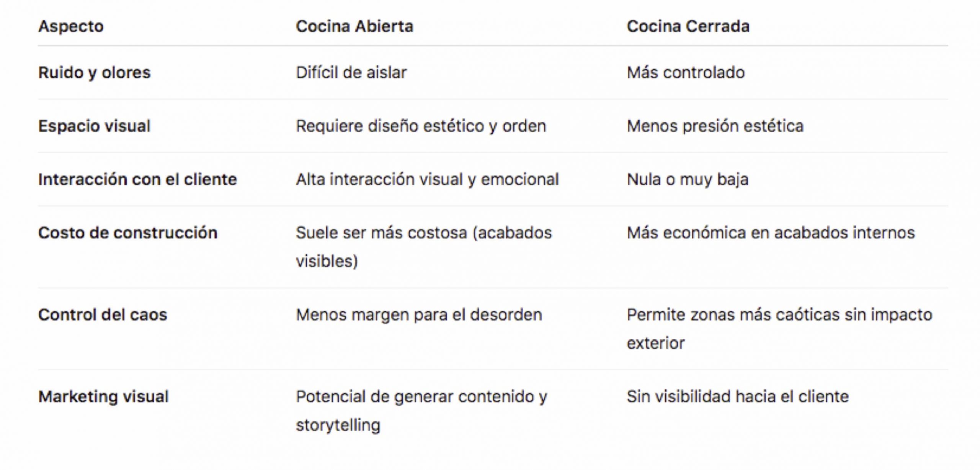Select the Nula o muy baja cell
This screenshot has height=470, width=980.
tap(687, 179)
